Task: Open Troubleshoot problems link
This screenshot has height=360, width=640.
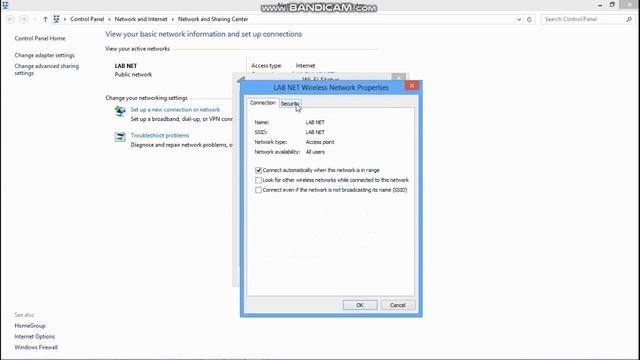Action: (x=160, y=136)
